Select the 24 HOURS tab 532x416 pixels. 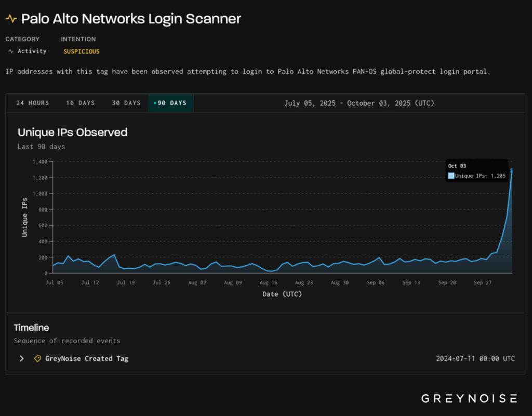pos(32,102)
